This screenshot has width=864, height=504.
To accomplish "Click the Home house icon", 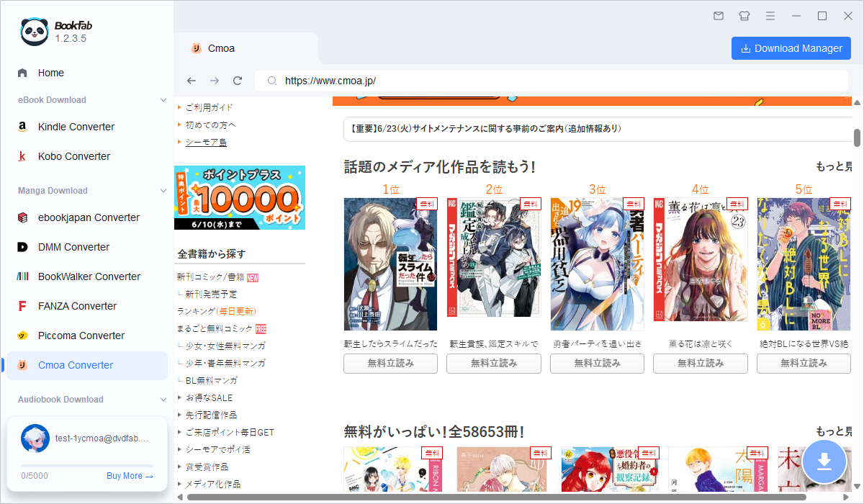I will pyautogui.click(x=22, y=73).
